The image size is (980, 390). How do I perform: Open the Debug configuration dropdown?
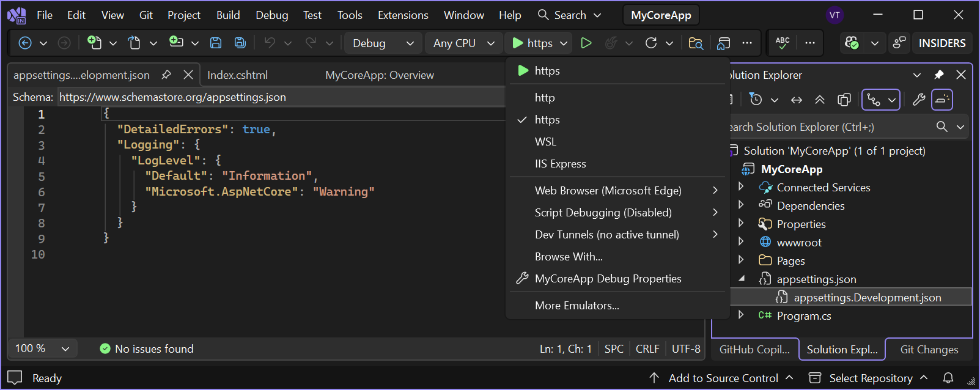tap(383, 43)
